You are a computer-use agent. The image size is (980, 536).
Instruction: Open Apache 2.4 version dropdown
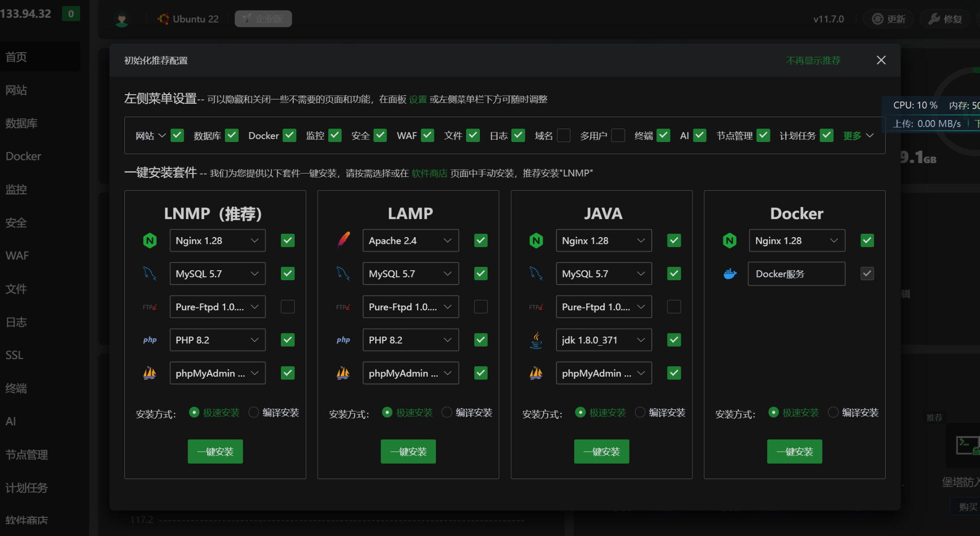pos(411,241)
